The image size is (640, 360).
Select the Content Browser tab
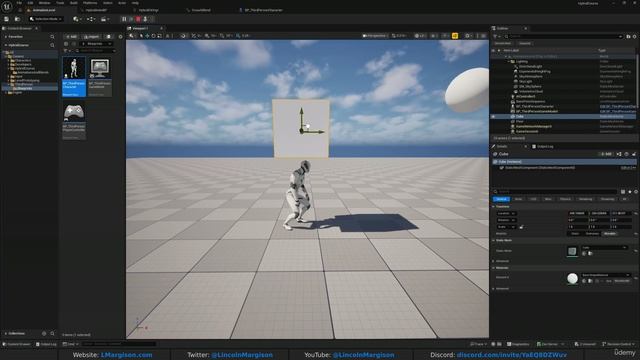pyautogui.click(x=19, y=28)
